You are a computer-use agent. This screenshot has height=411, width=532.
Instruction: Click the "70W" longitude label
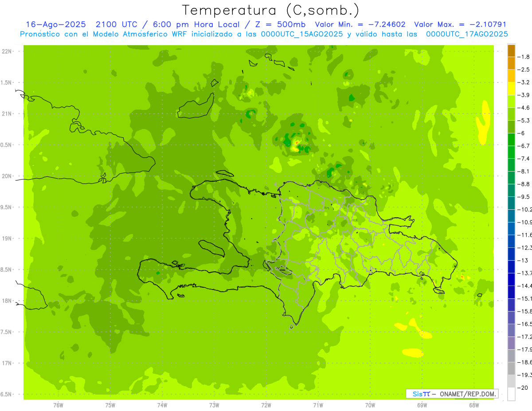[370, 405]
